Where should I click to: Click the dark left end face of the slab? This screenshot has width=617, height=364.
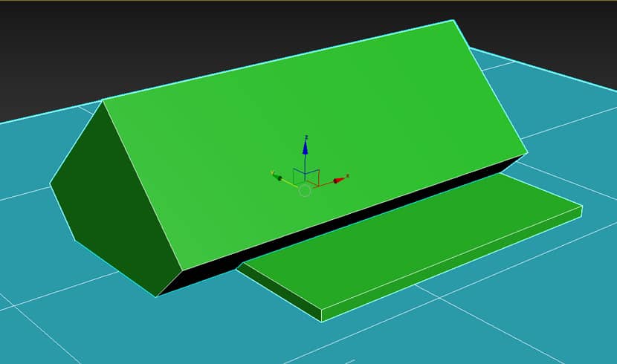(x=280, y=291)
